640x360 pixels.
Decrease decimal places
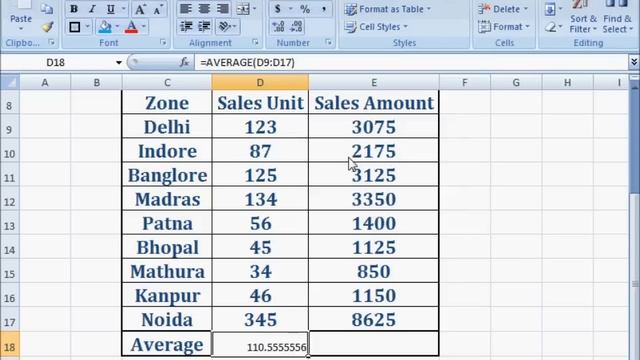(297, 27)
